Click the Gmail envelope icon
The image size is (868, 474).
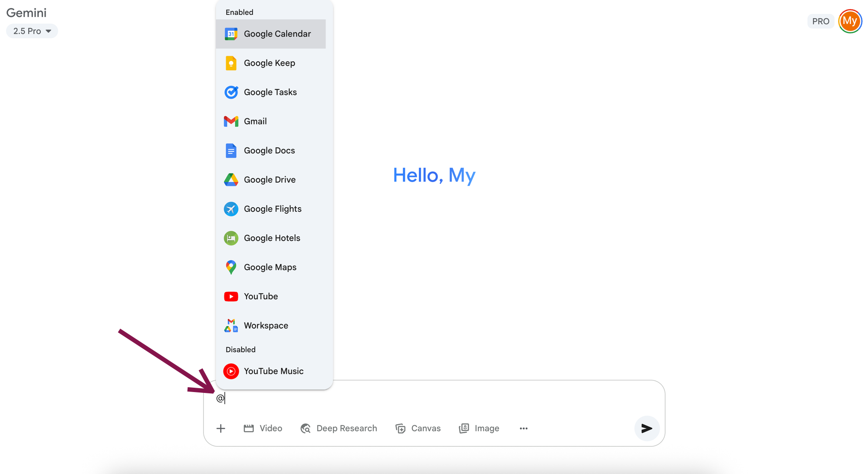tap(231, 121)
